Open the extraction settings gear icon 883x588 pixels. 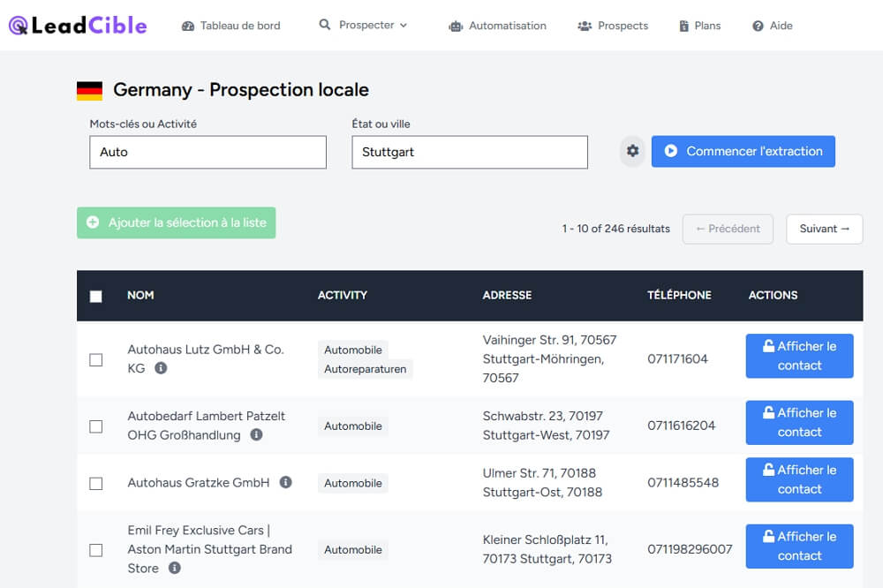[632, 151]
